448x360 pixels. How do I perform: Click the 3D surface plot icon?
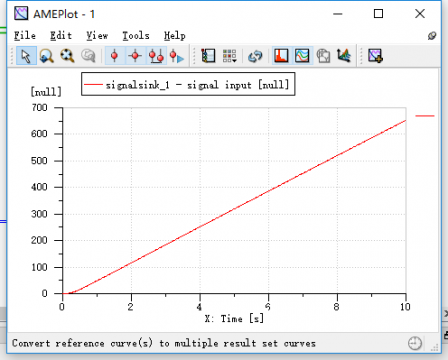pos(344,56)
